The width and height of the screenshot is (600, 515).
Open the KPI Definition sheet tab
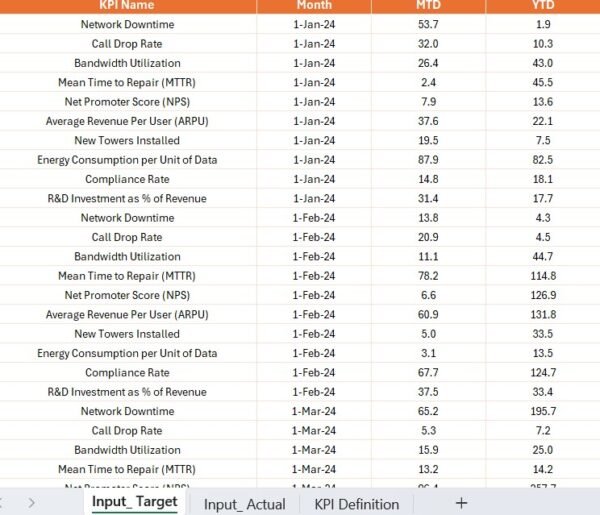click(357, 504)
